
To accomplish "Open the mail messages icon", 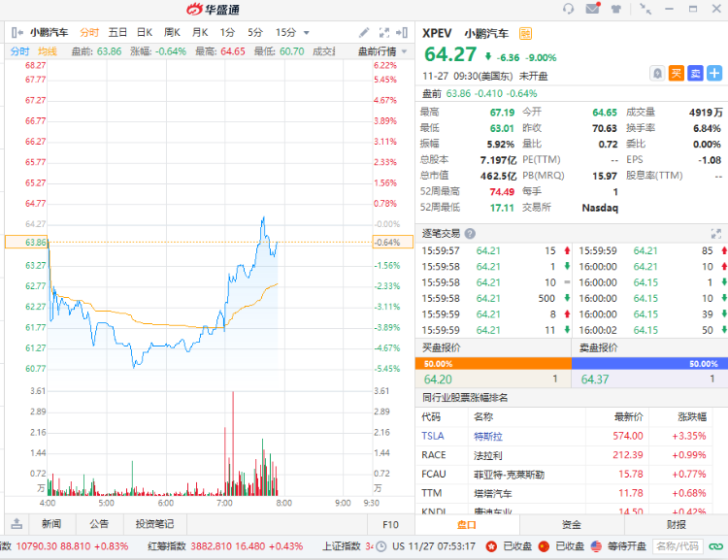I will coord(593,9).
